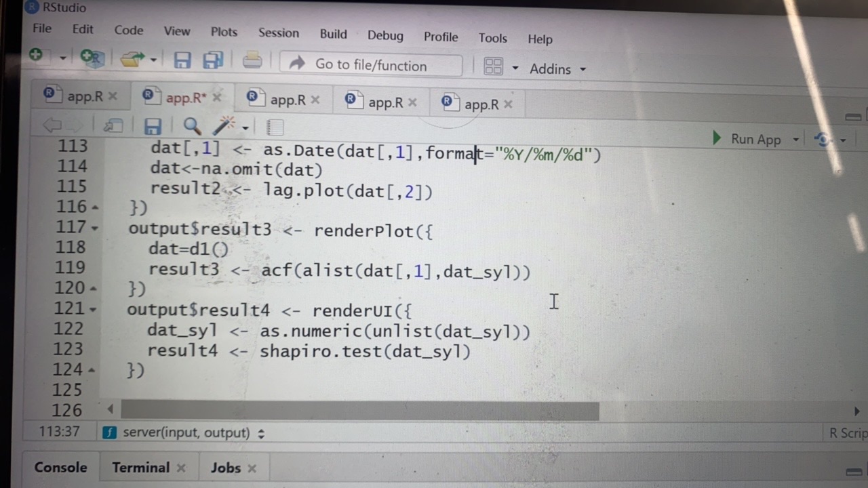The image size is (868, 488).
Task: Open the Session menu
Action: pos(278,33)
